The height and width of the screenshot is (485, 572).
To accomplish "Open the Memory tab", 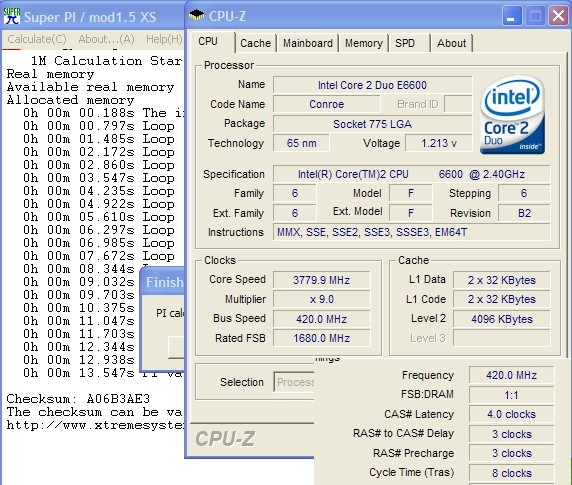I will click(x=364, y=43).
